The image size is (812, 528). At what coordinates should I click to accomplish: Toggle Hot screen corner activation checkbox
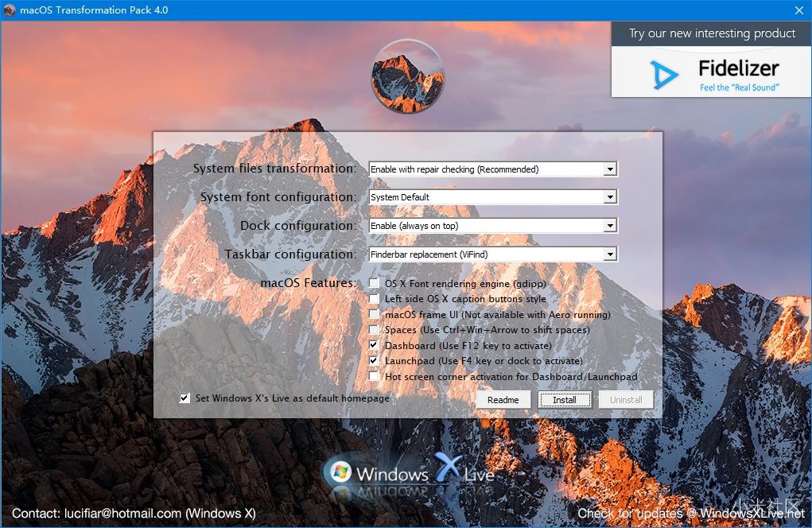(x=375, y=377)
